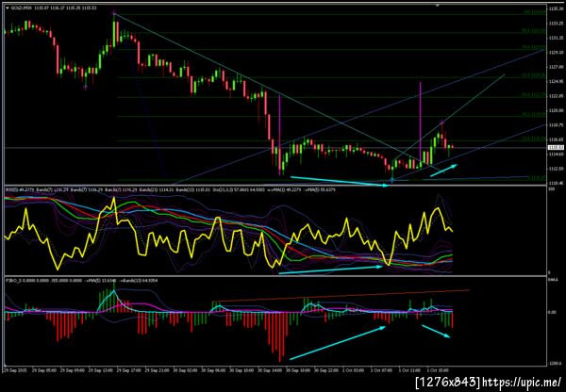Click the 1122.85 price axis value
This screenshot has width=566, height=392.
tap(555, 95)
